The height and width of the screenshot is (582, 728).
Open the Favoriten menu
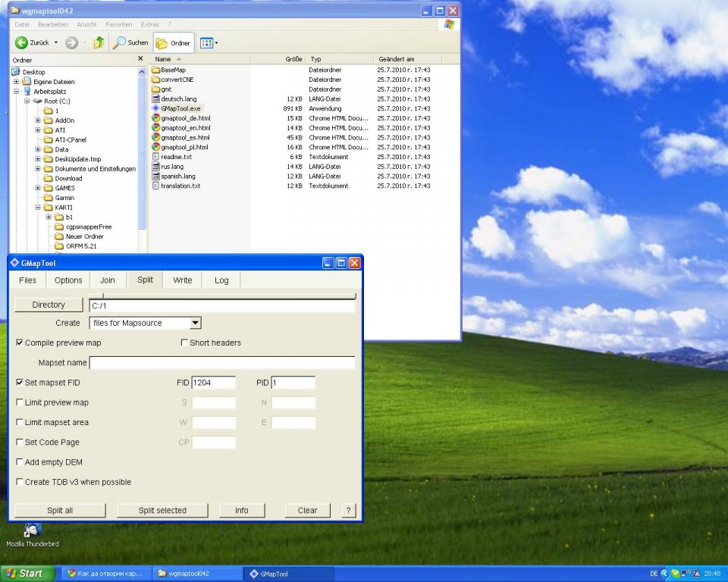pos(118,24)
